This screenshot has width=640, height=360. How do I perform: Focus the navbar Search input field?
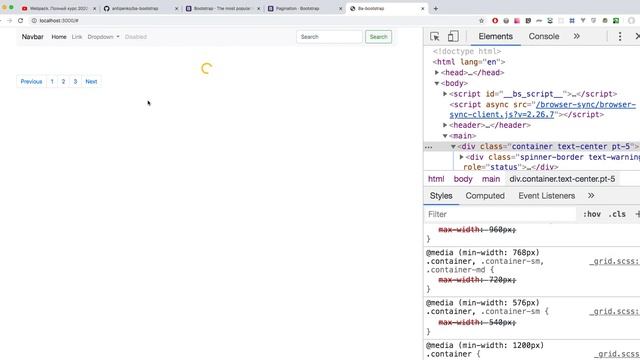pos(329,37)
